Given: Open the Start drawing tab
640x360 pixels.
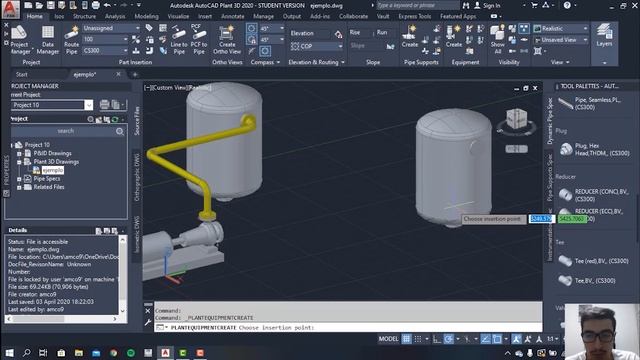Looking at the screenshot, I should (22, 75).
